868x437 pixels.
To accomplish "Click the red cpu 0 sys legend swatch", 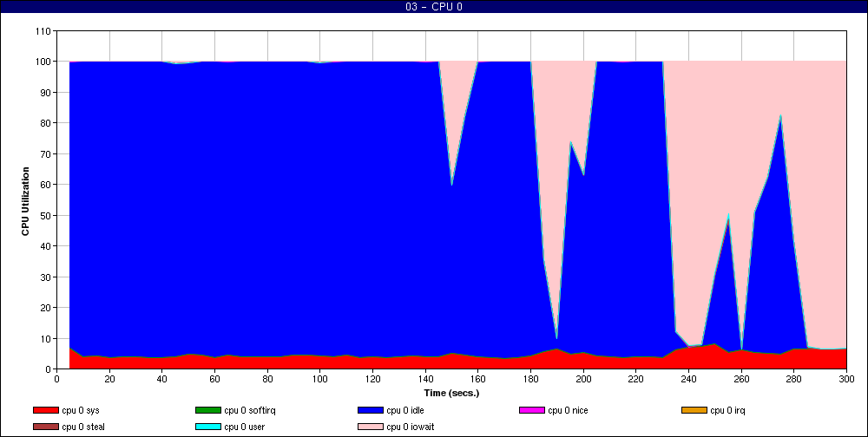I will [45, 410].
